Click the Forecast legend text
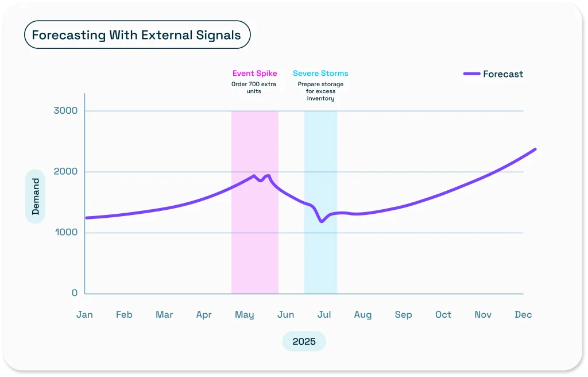This screenshot has height=377, width=588. pos(503,74)
